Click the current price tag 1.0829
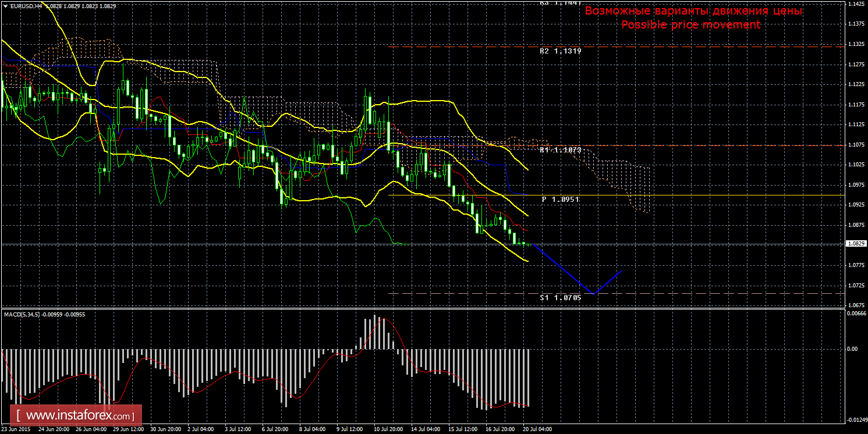The width and height of the screenshot is (868, 434). point(853,244)
